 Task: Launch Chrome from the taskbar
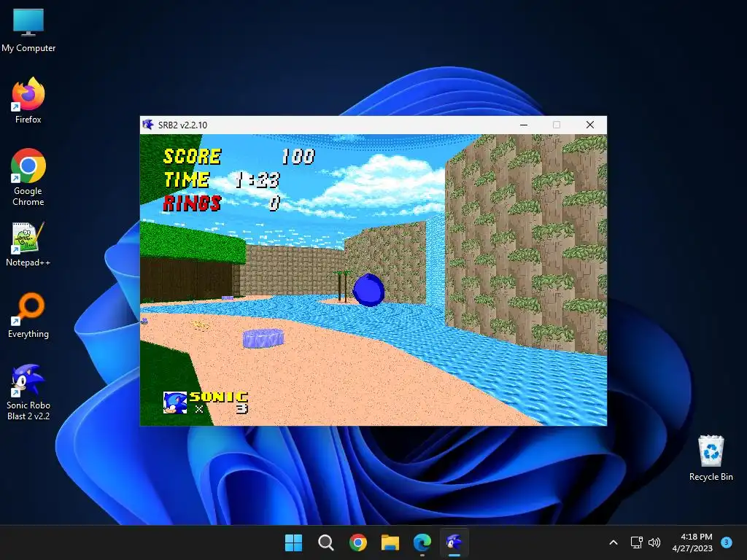pyautogui.click(x=357, y=542)
